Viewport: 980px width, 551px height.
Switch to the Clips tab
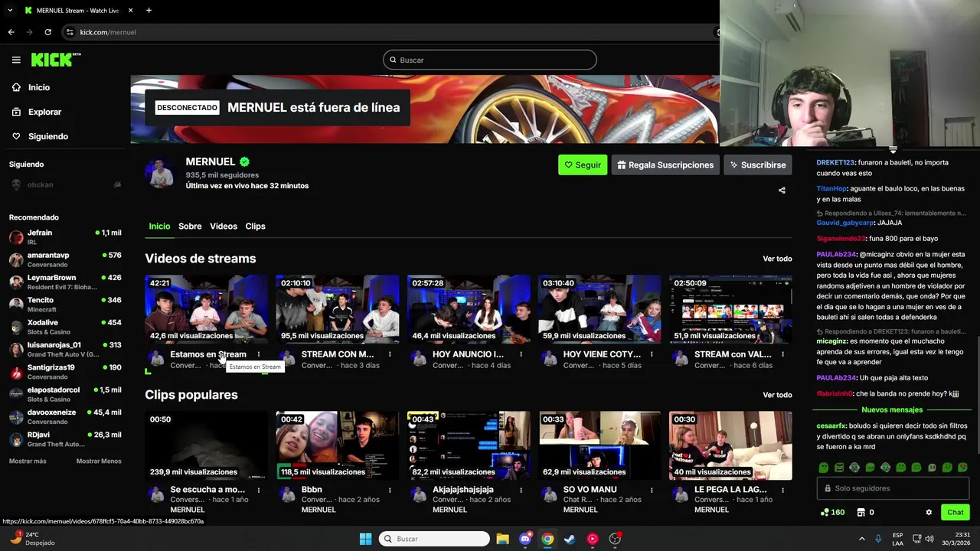click(x=255, y=226)
